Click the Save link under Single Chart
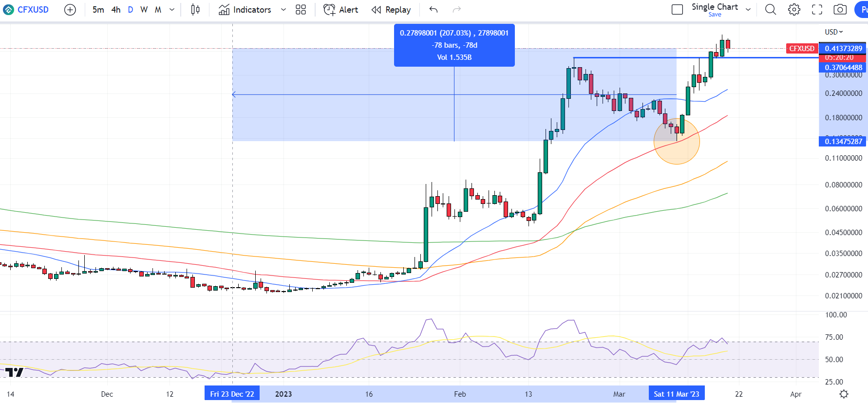Image resolution: width=868 pixels, height=403 pixels. pyautogui.click(x=715, y=15)
